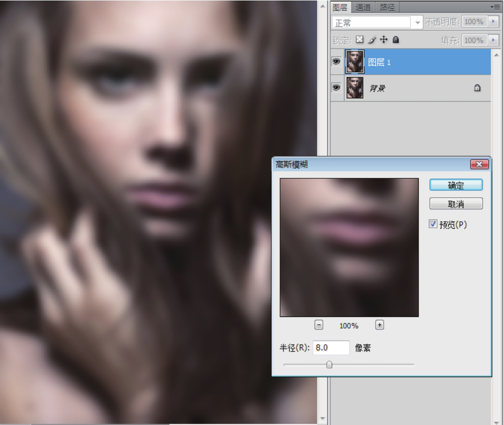Click the radius slider handle
Image resolution: width=504 pixels, height=425 pixels.
tap(330, 364)
